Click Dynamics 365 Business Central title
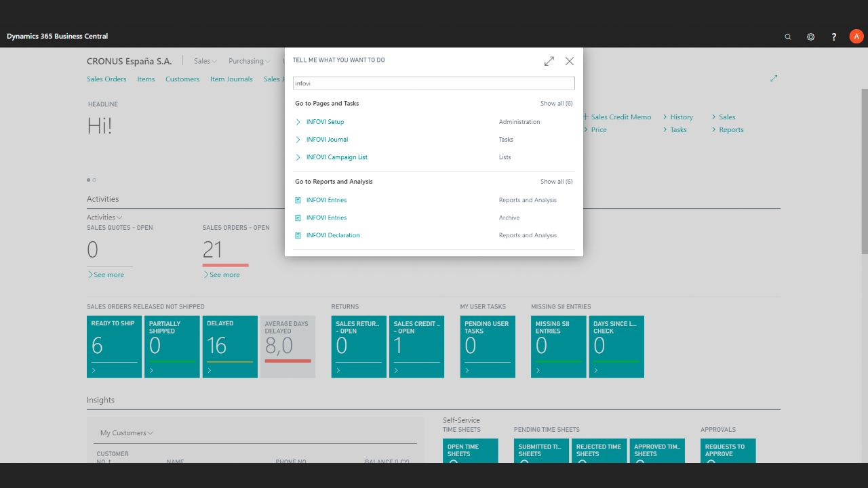Image resolution: width=868 pixels, height=488 pixels. pyautogui.click(x=57, y=37)
